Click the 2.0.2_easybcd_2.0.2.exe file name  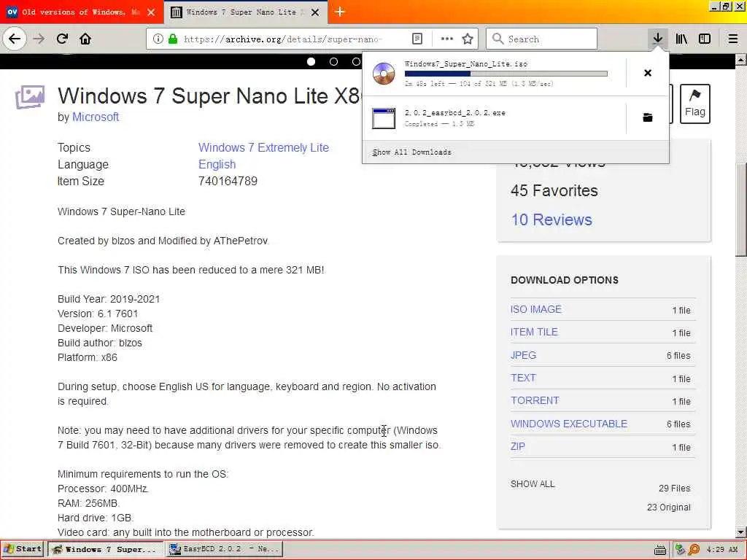(455, 113)
